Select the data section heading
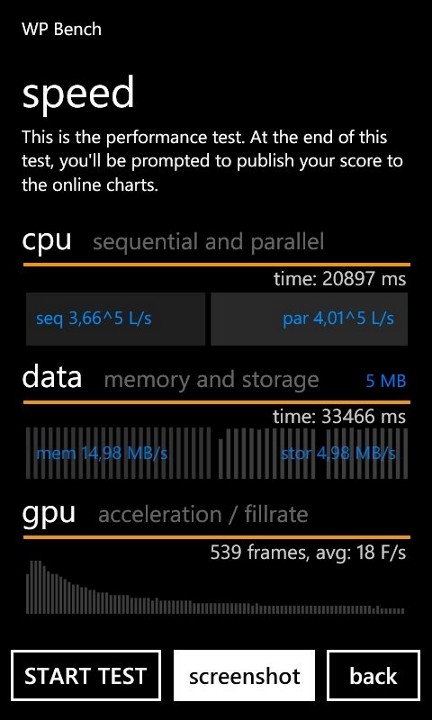The image size is (432, 720). (x=52, y=377)
